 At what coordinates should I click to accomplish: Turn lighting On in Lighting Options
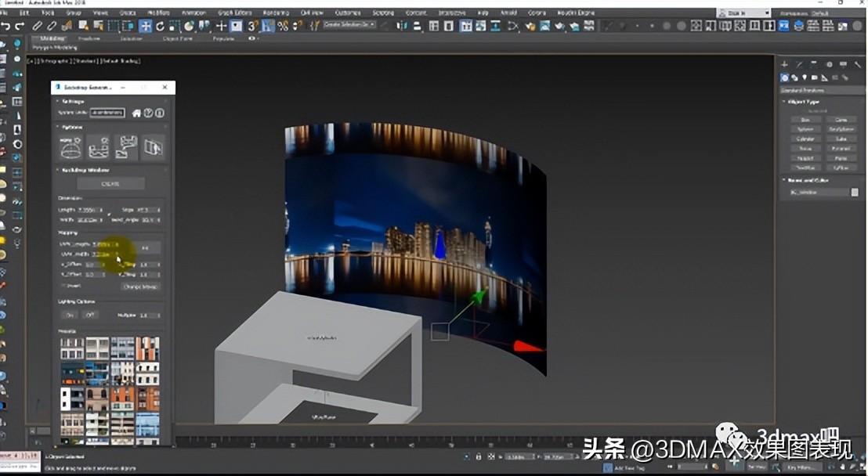pyautogui.click(x=69, y=315)
